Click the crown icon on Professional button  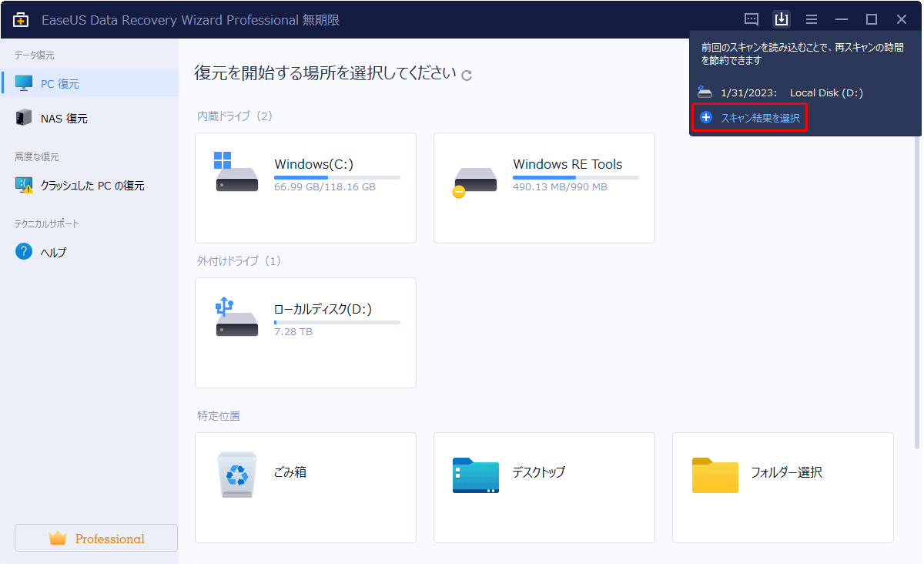(58, 539)
